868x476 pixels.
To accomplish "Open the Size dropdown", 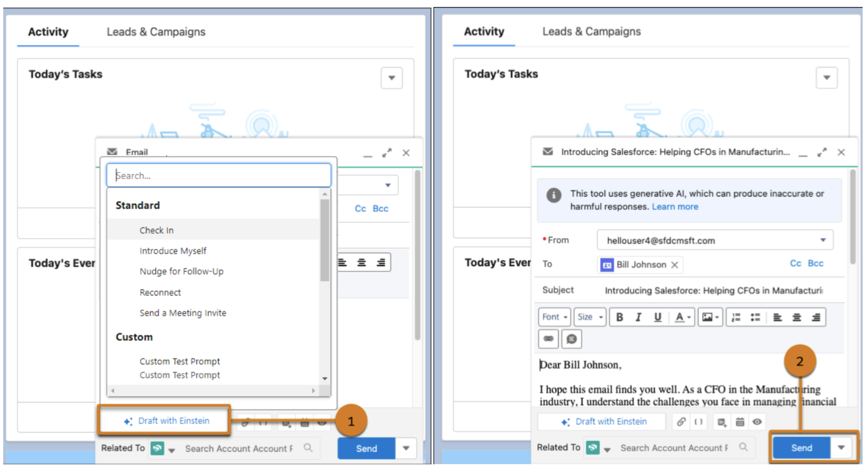I will (x=590, y=317).
